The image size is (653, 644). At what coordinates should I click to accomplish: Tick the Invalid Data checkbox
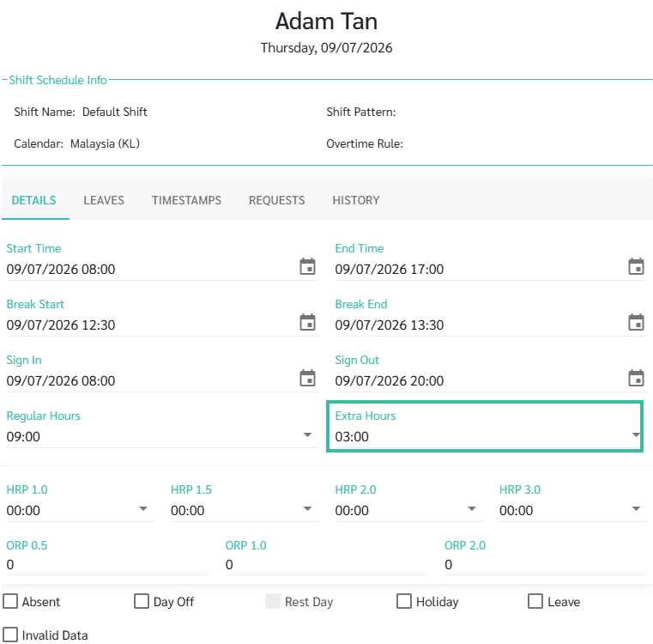coord(10,635)
